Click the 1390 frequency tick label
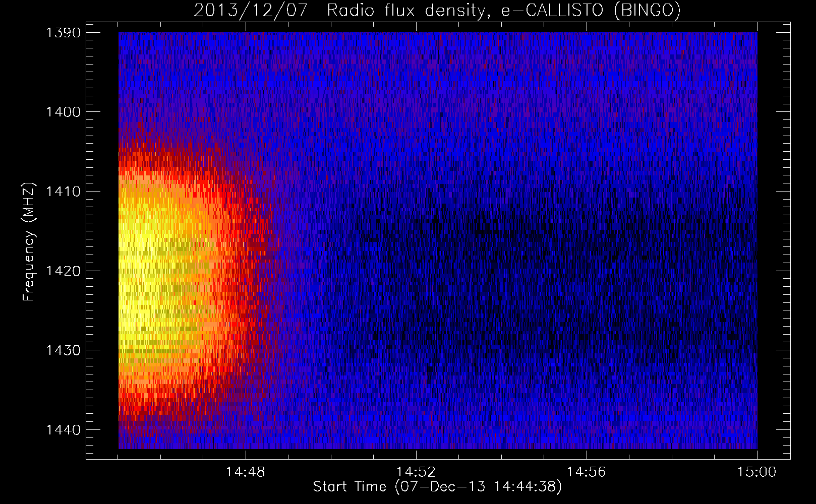This screenshot has height=504, width=816. 63,33
